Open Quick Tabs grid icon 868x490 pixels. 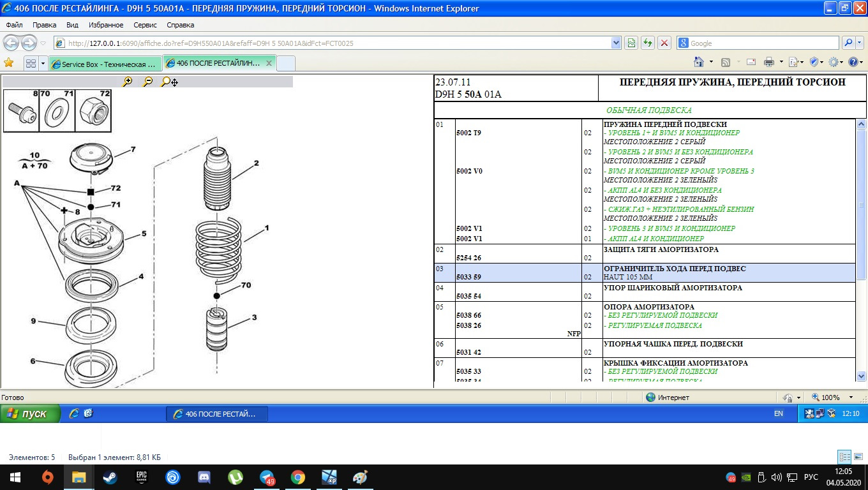pos(30,64)
